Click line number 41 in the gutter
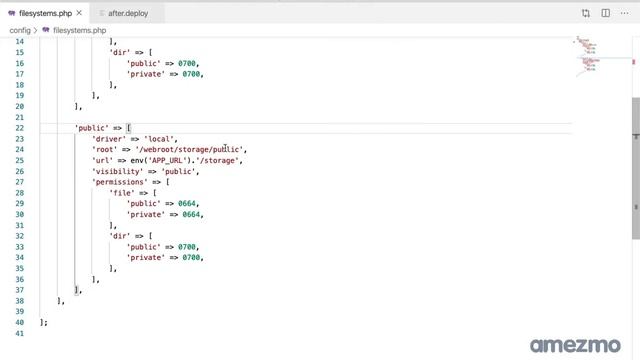This screenshot has height=360, width=640. coord(20,333)
